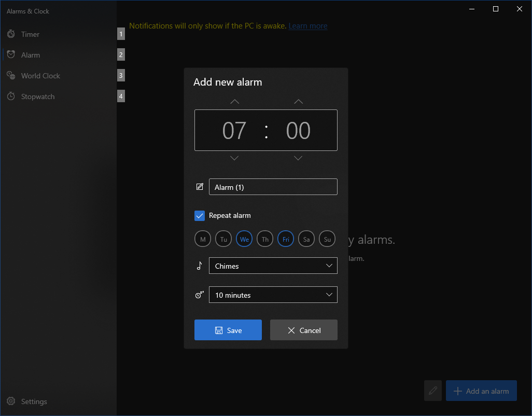Image resolution: width=532 pixels, height=416 pixels.
Task: Click the World Clock globe icon
Action: tap(11, 75)
